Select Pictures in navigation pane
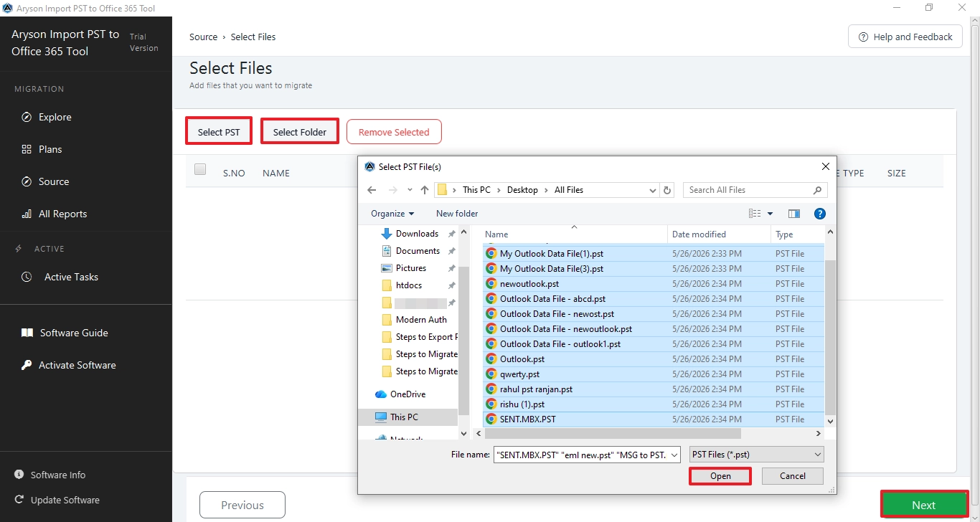The image size is (980, 522). tap(411, 268)
